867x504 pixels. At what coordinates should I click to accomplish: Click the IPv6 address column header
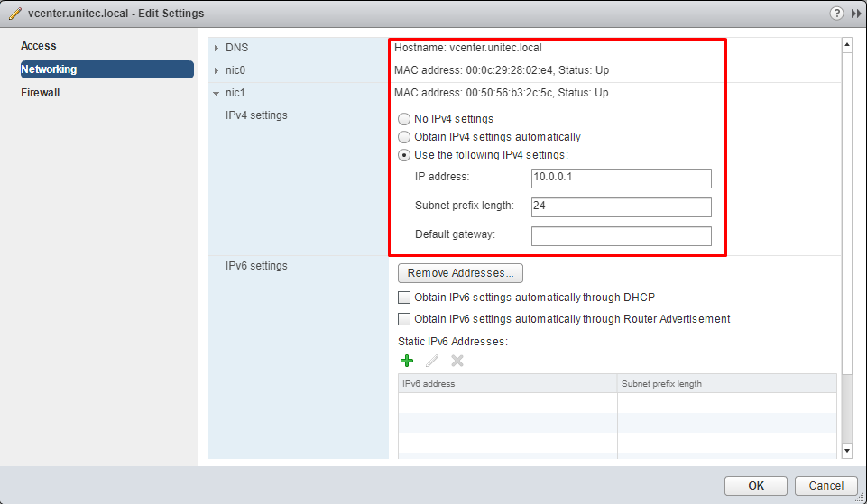[x=508, y=383]
